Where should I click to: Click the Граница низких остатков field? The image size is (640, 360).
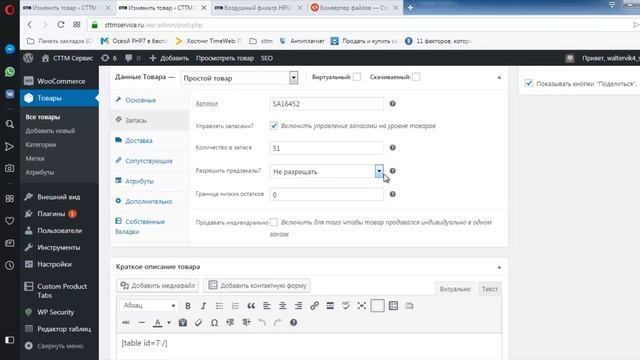click(327, 195)
